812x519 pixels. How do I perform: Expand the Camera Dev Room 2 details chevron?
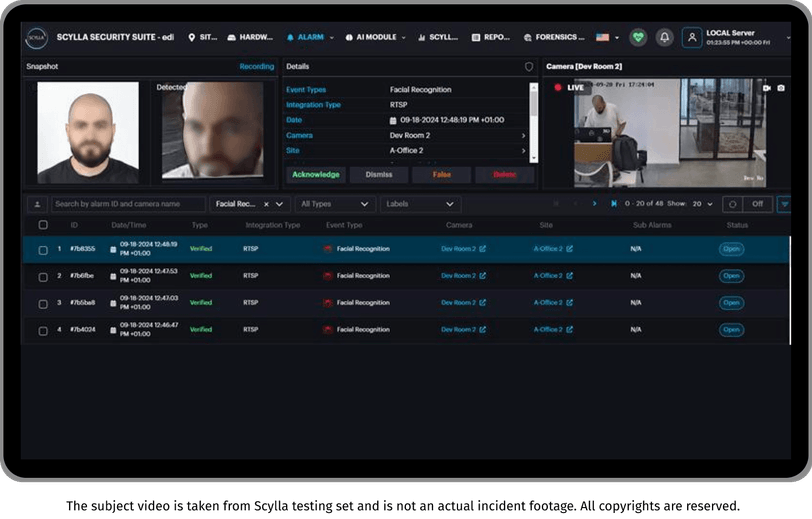click(x=523, y=136)
